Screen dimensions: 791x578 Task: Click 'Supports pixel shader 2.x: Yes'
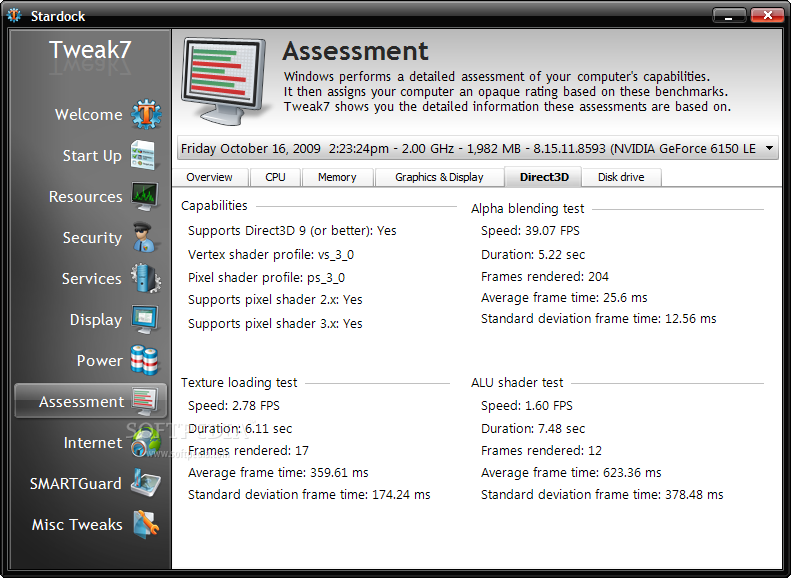(x=275, y=300)
